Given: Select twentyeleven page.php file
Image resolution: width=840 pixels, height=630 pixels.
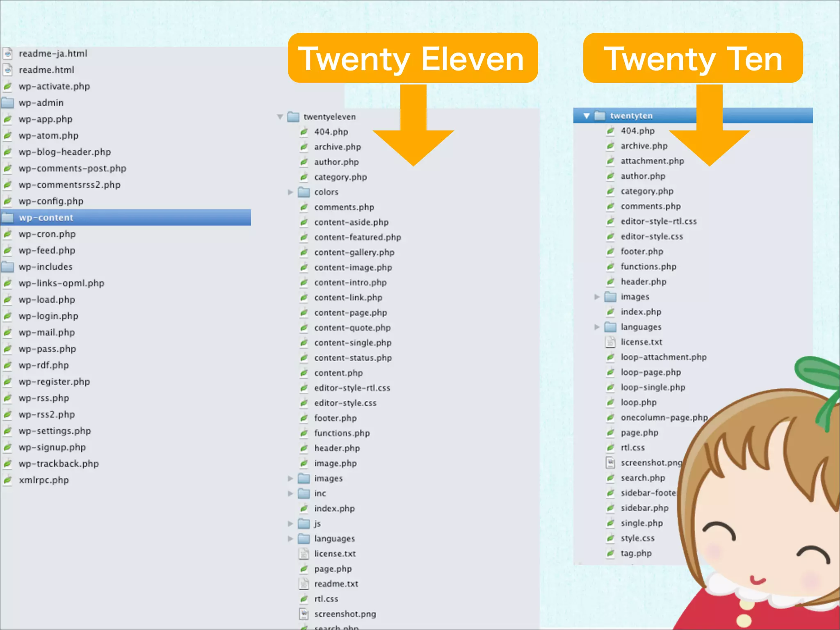Looking at the screenshot, I should tap(333, 569).
